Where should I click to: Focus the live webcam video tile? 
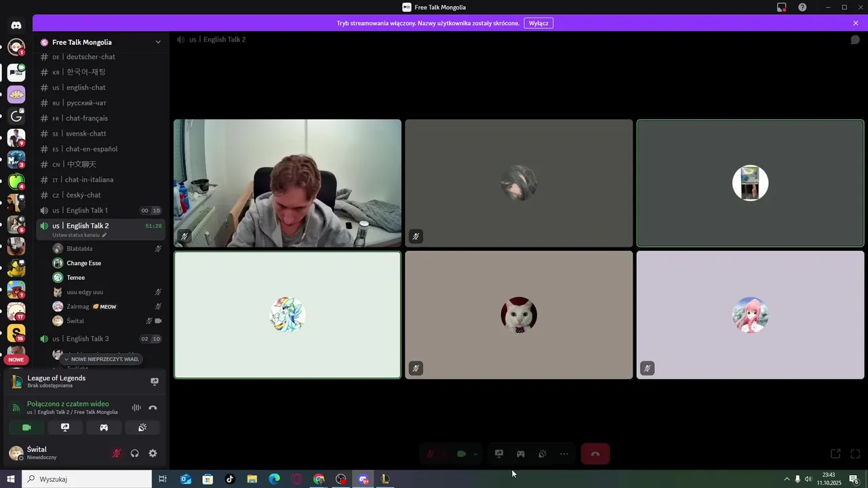pyautogui.click(x=288, y=183)
